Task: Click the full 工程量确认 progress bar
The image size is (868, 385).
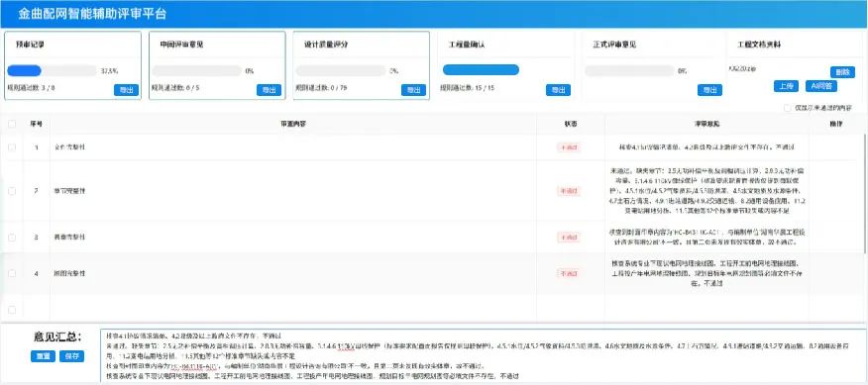Action: [x=481, y=69]
